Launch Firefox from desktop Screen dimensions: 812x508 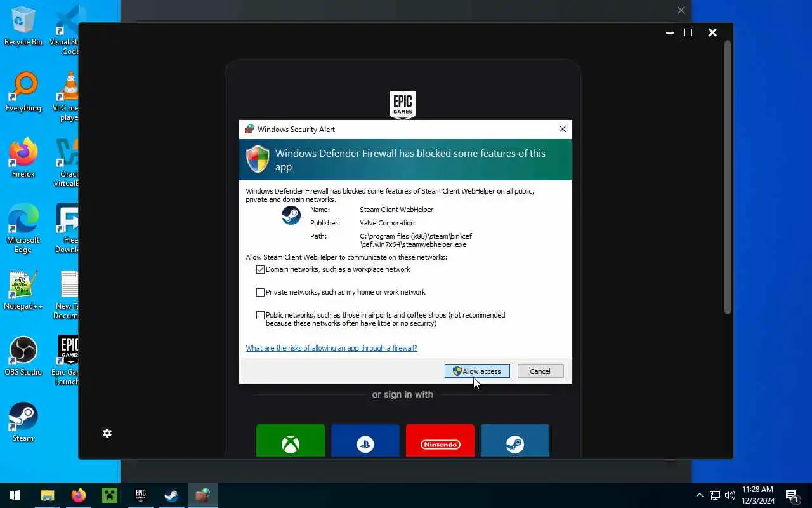point(23,158)
